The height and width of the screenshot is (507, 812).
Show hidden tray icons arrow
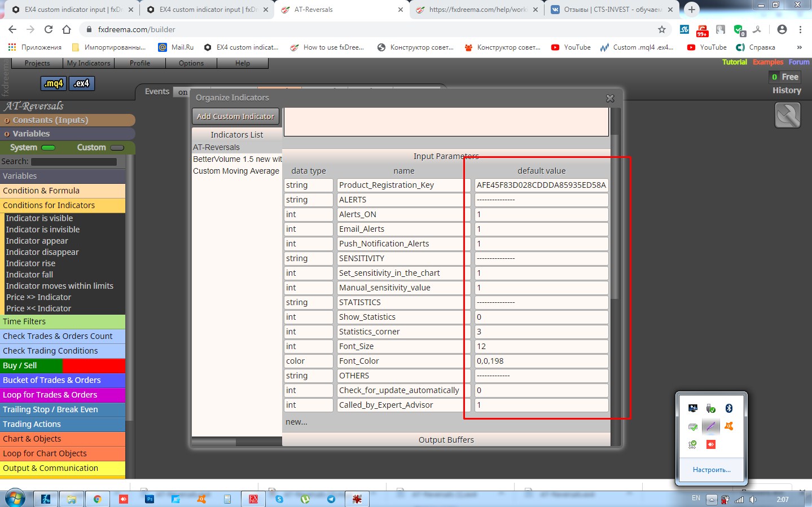click(x=712, y=499)
